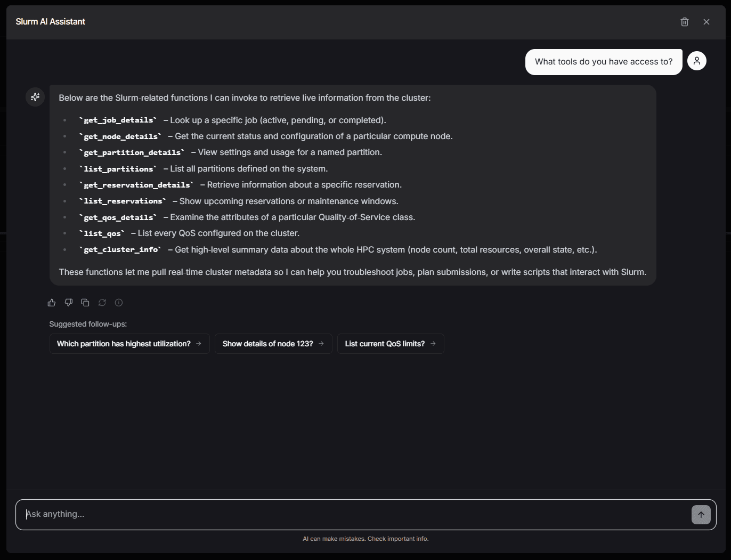This screenshot has height=560, width=731.
Task: Select the 'What tools do you have' message bubble
Action: pos(603,62)
